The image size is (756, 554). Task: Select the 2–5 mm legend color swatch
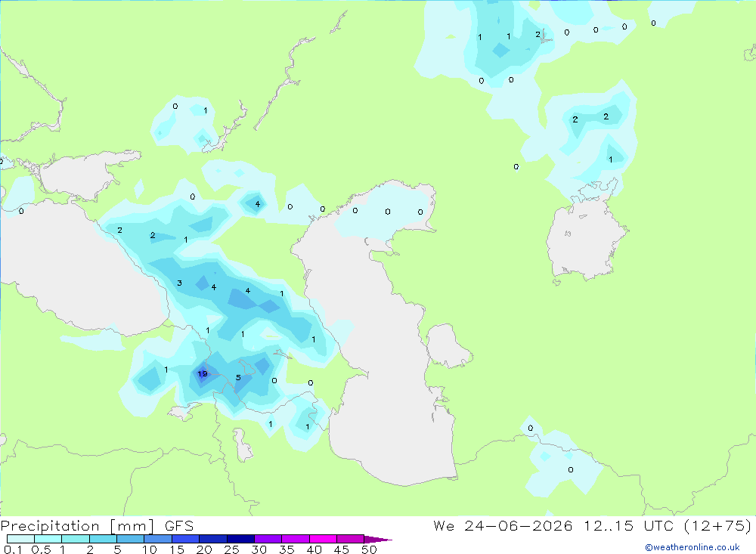click(103, 539)
